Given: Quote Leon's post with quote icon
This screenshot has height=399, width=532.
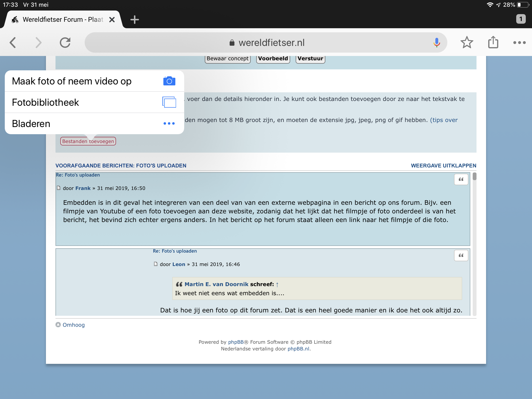Looking at the screenshot, I should (461, 255).
